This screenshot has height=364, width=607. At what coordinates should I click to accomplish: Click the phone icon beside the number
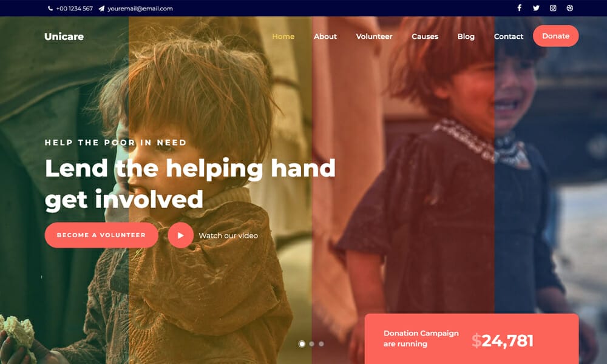pyautogui.click(x=50, y=8)
